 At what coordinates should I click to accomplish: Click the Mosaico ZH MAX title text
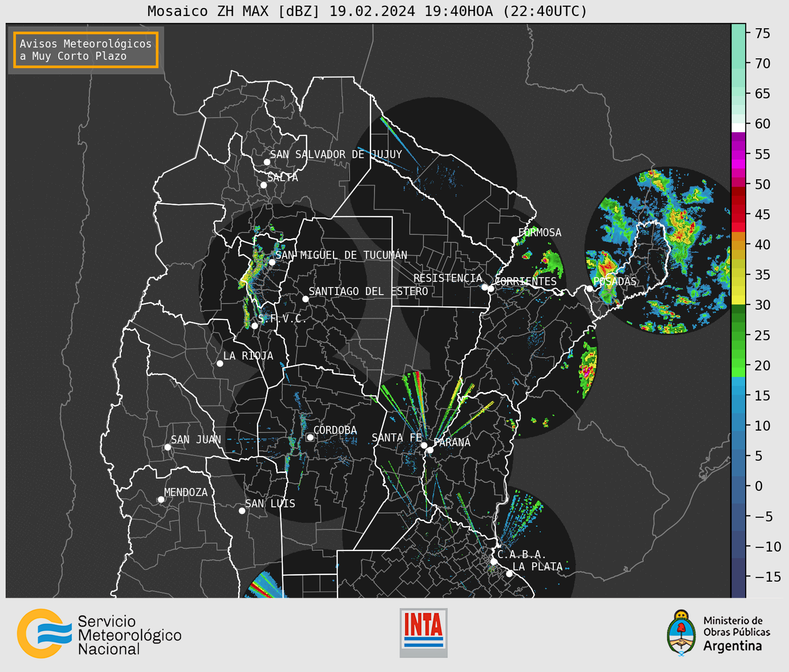(x=367, y=11)
